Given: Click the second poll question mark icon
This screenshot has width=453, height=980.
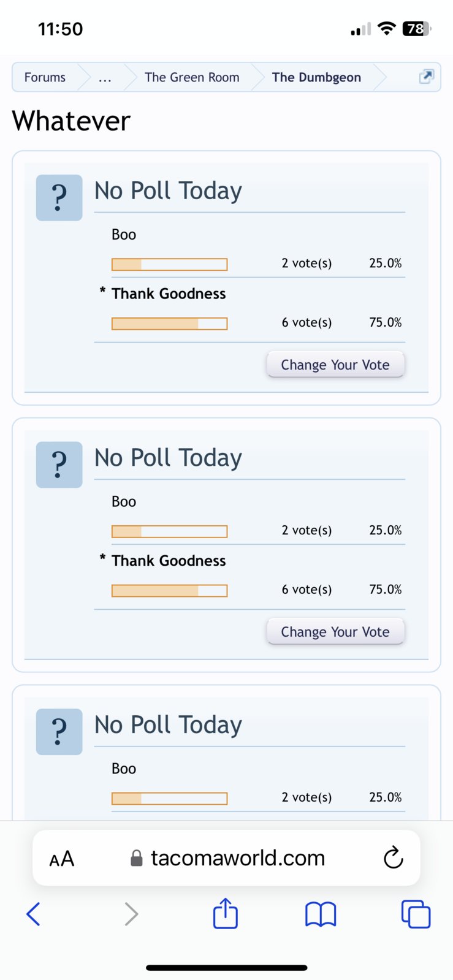Looking at the screenshot, I should [59, 465].
